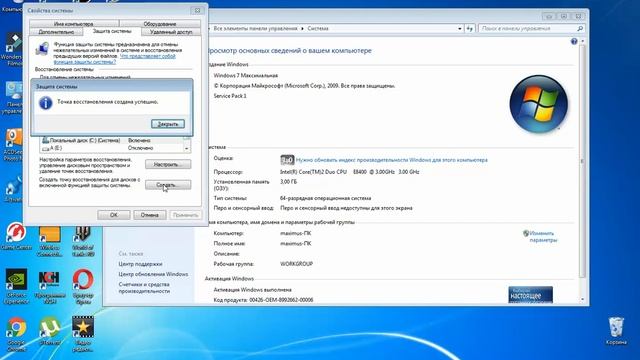Image resolution: width=640 pixels, height=360 pixels.
Task: Click the Настроить button
Action: pos(168,164)
